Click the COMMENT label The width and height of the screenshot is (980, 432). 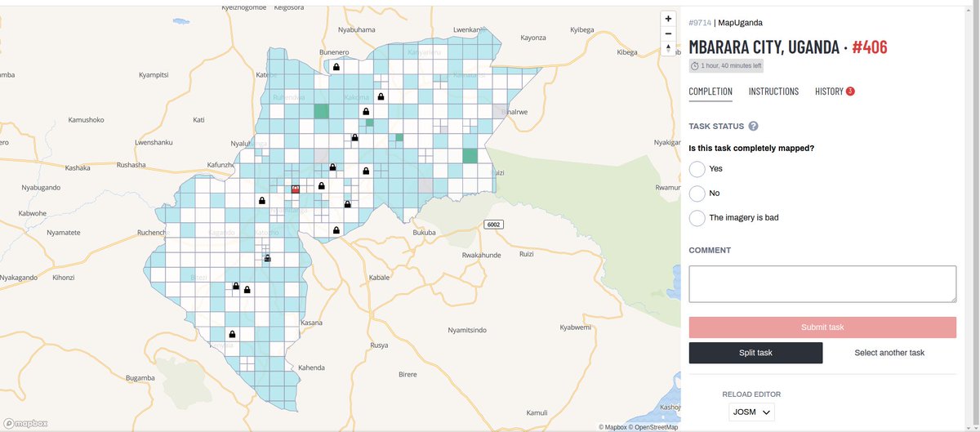coord(710,251)
